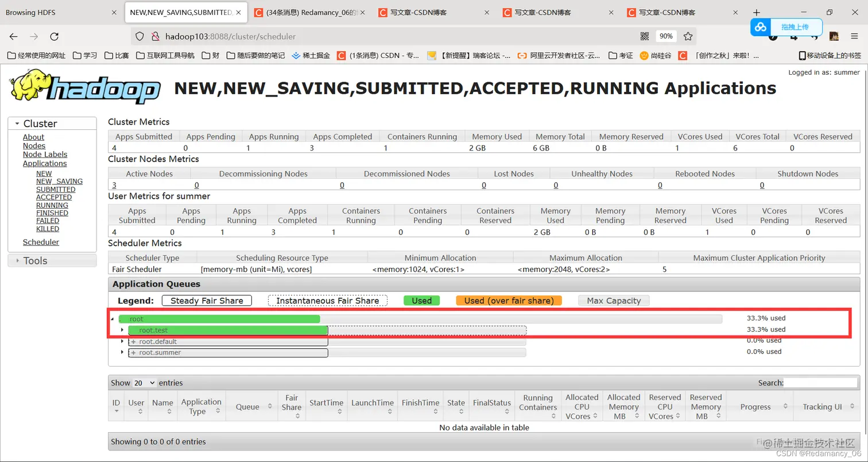Open the Show entries count dropdown
Viewport: 868px width, 462px height.
[144, 383]
